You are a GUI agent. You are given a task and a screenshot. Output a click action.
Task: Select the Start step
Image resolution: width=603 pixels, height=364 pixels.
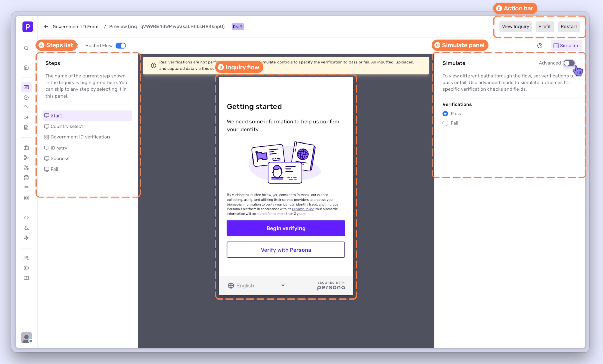tap(88, 116)
